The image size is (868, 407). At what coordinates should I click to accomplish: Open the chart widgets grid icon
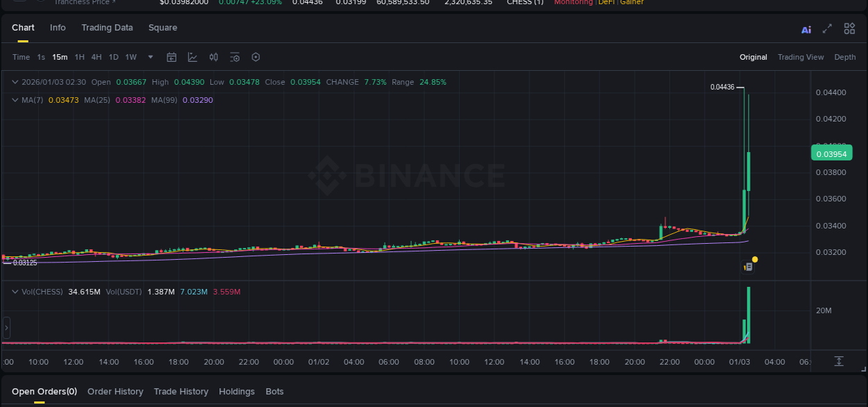pos(849,28)
